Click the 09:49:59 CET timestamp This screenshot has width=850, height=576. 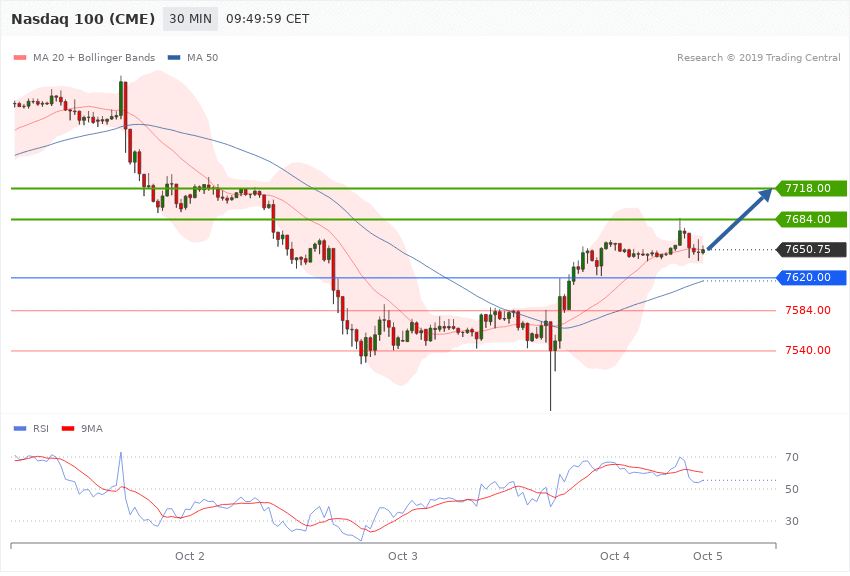click(x=267, y=19)
